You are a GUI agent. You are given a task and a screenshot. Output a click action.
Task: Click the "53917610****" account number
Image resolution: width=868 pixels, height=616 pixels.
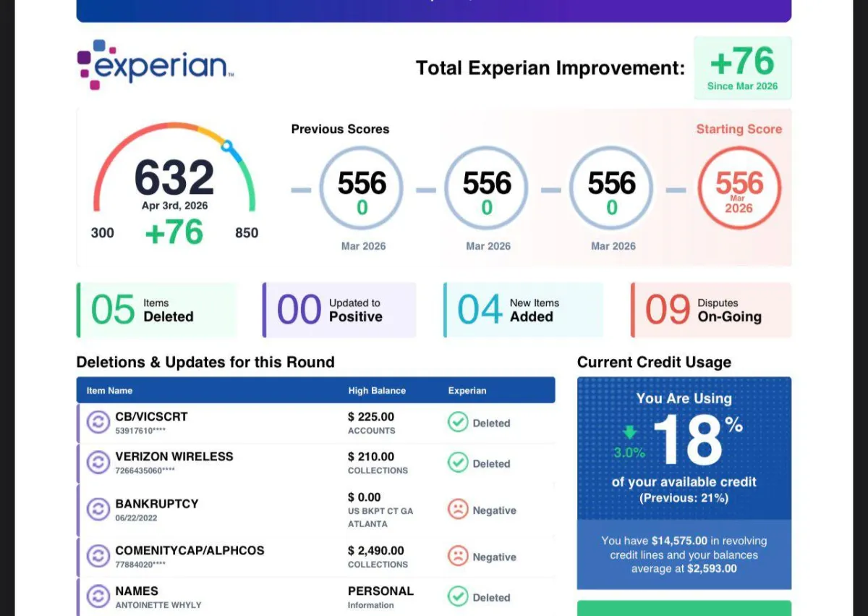(x=140, y=431)
